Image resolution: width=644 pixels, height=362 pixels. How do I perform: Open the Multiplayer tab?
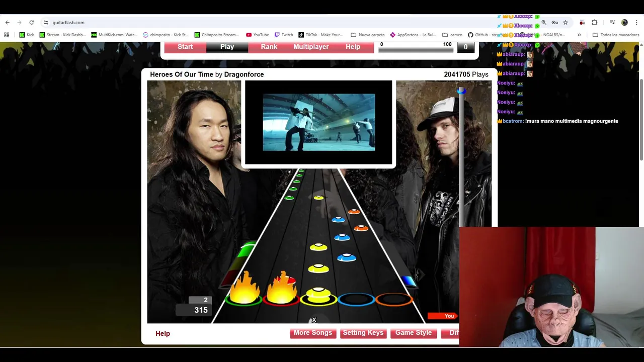311,47
